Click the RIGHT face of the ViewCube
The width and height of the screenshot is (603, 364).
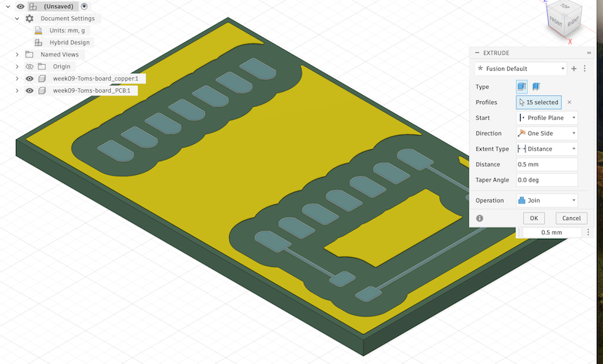click(574, 22)
